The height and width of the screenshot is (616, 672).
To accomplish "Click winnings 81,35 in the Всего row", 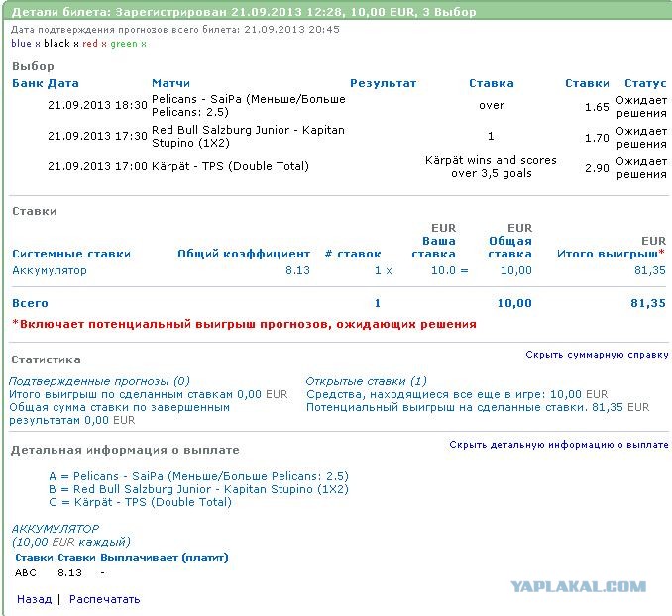I will (x=648, y=303).
